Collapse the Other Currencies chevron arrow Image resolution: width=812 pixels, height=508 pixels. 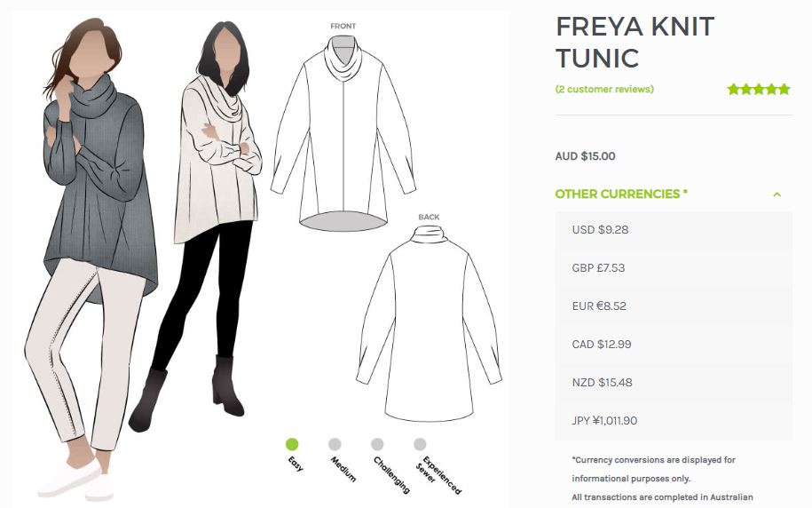[x=777, y=194]
